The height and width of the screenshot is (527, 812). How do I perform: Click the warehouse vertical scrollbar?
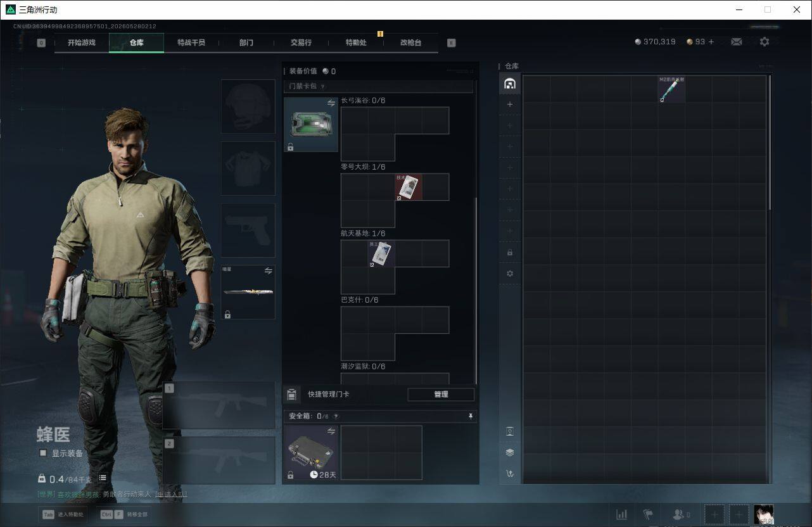pos(770,143)
